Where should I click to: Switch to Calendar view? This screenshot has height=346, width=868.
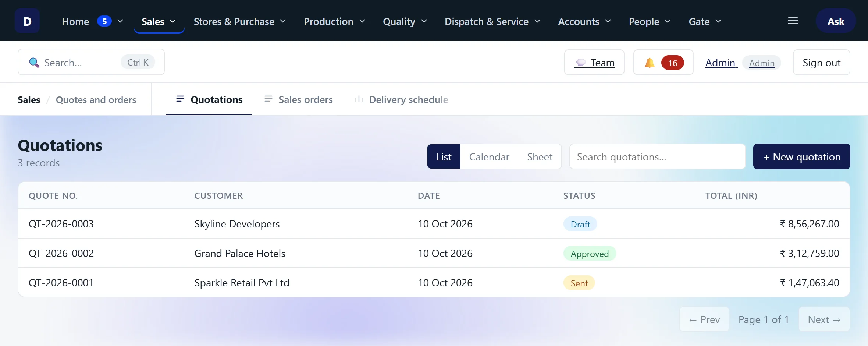489,157
